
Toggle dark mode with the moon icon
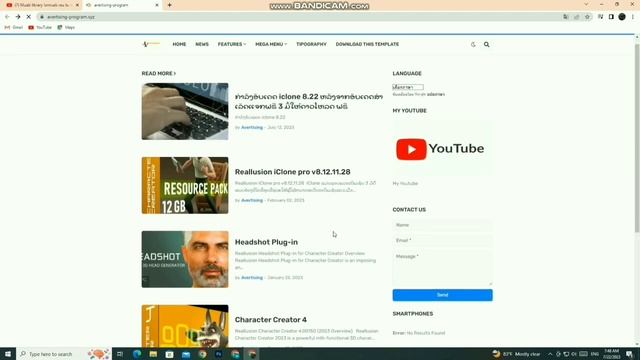[x=473, y=44]
